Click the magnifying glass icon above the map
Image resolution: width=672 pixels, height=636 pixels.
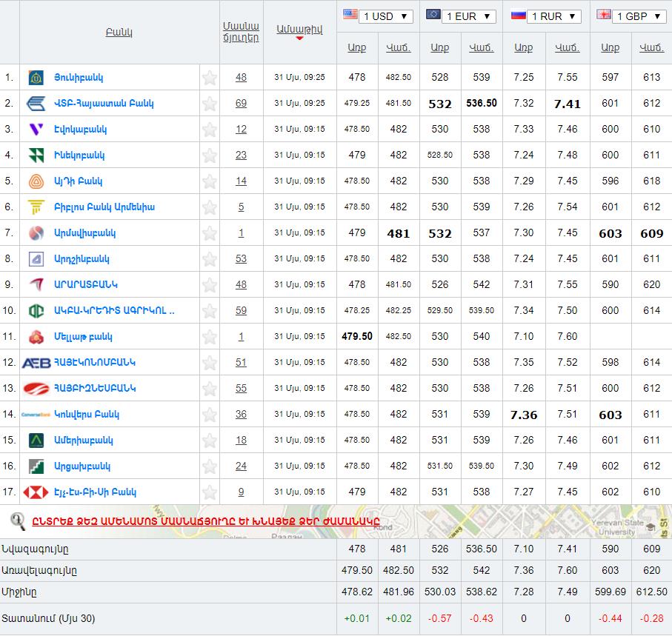click(x=18, y=520)
